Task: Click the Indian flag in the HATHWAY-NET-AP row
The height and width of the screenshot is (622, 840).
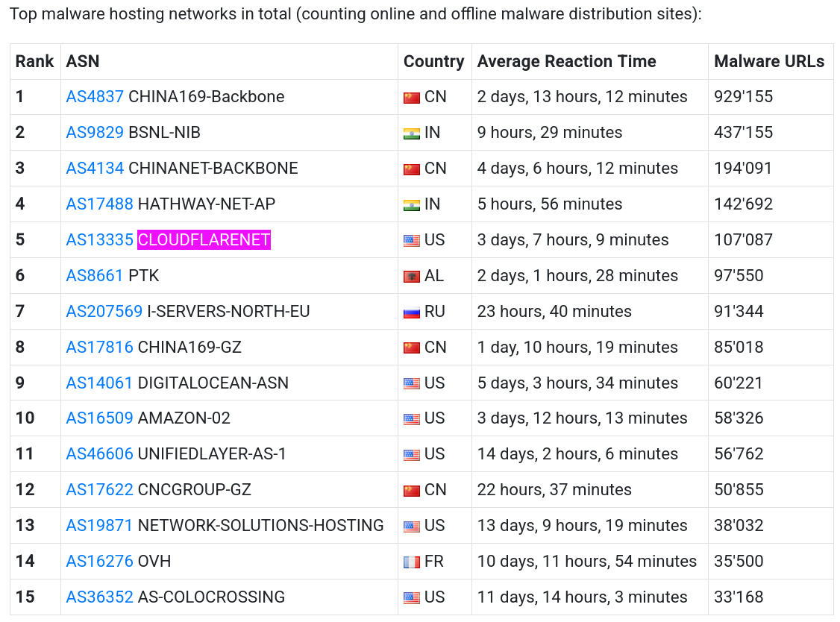Action: click(x=411, y=205)
